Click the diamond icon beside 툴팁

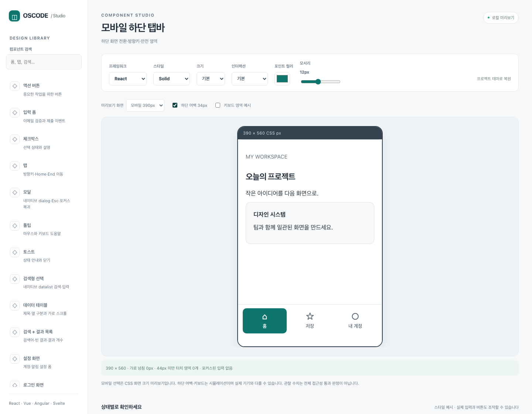[x=15, y=225]
